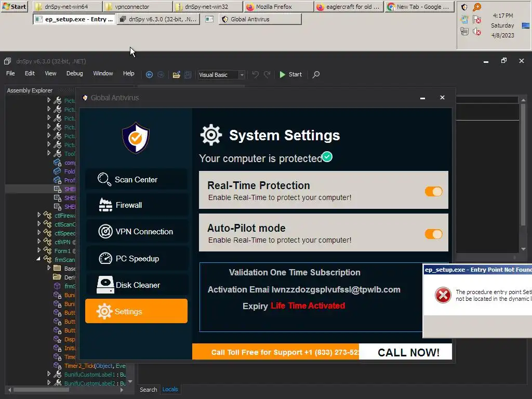The height and width of the screenshot is (399, 532).
Task: Expand the Form1 tree node
Action: click(39, 250)
